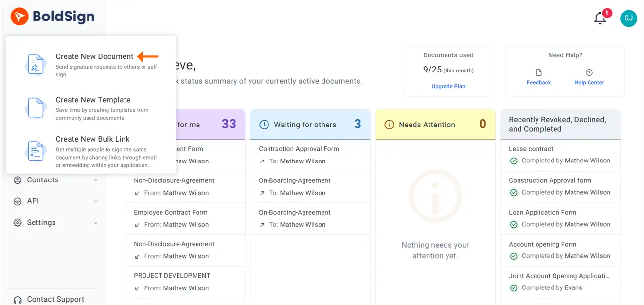Click the completed checkmark for Loan Application Form
The width and height of the screenshot is (644, 305).
click(513, 224)
